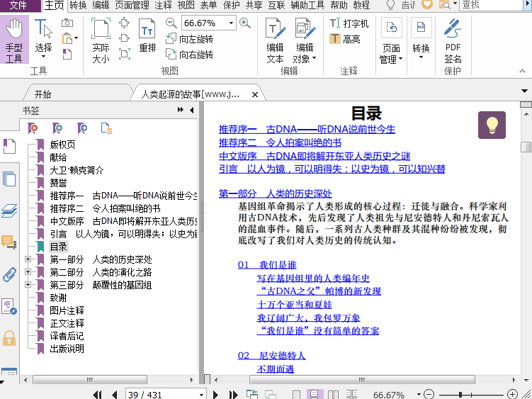Open the page number dropdown
This screenshot has width=532, height=399.
tap(201, 395)
